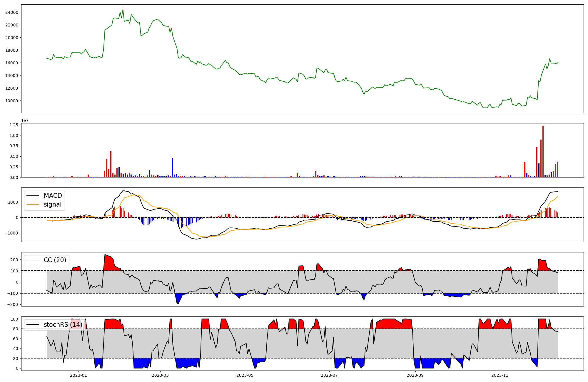Click the 2023-03 date tick label
Screen dimensions: 588x382
160,375
